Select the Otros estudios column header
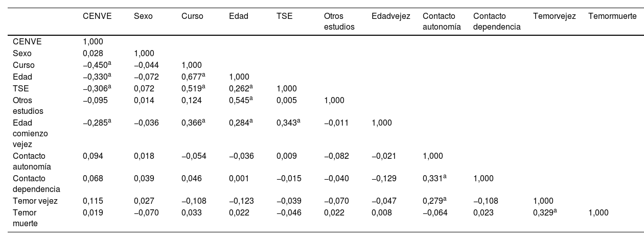The height and width of the screenshot is (240, 644). point(339,21)
